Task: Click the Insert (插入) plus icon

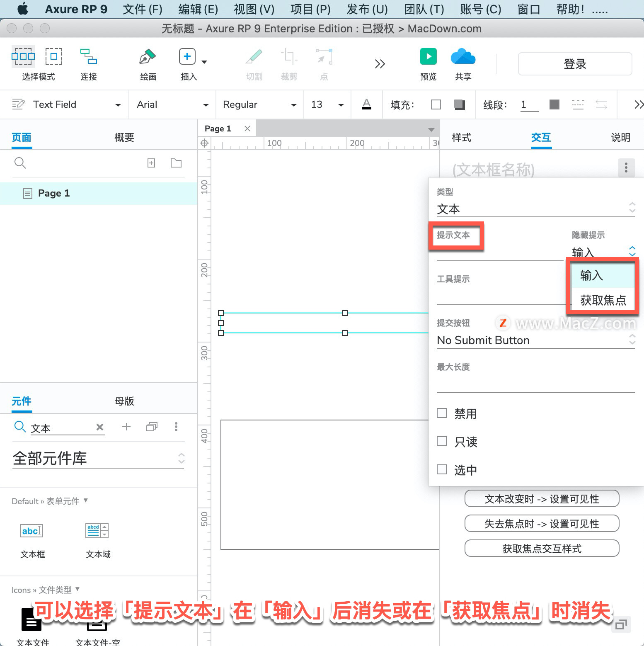Action: [x=187, y=56]
